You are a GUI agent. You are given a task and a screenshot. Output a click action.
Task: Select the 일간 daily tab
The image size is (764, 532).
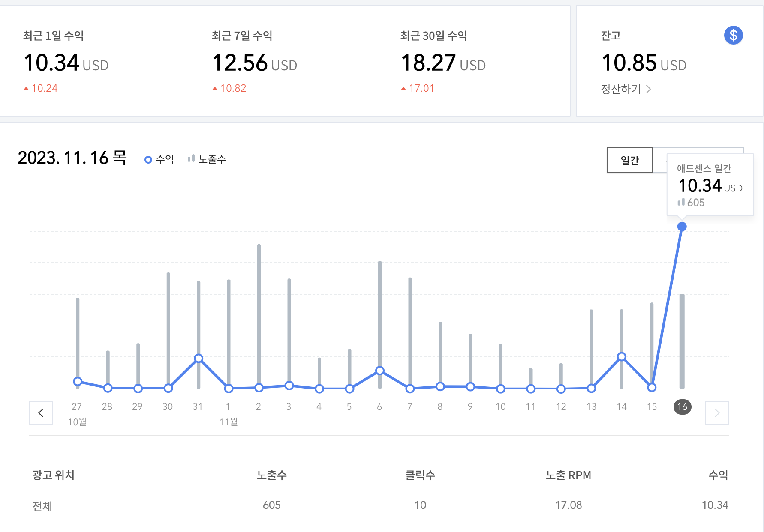click(630, 160)
